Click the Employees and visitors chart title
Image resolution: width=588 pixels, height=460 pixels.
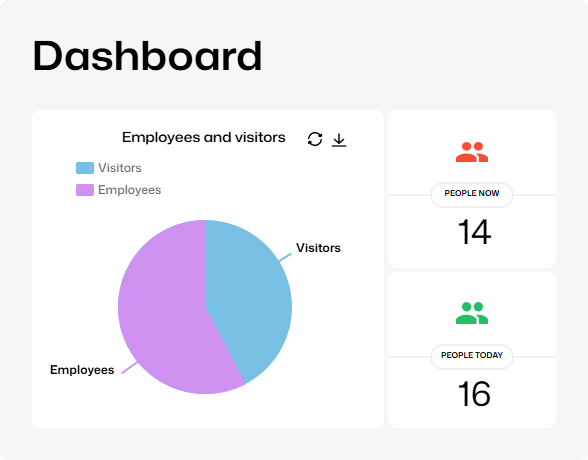pyautogui.click(x=204, y=138)
